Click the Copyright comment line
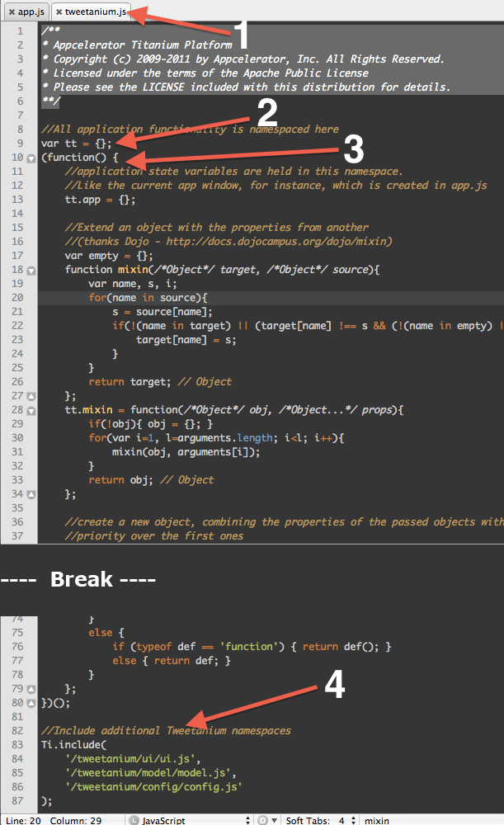The image size is (504, 825). click(x=243, y=59)
